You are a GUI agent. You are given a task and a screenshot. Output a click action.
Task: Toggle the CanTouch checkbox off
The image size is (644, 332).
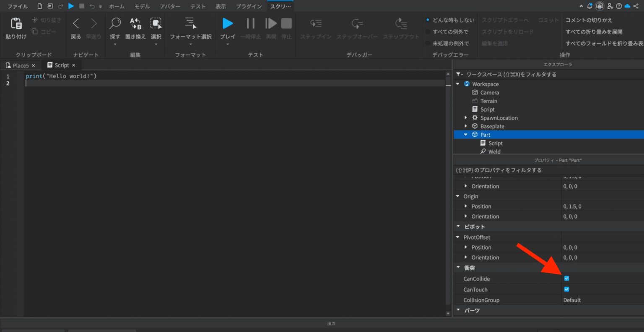566,289
